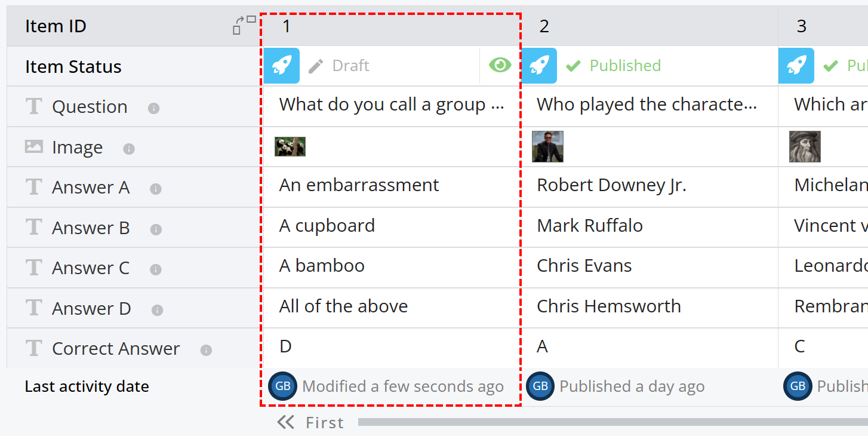Click the Published status of item 2

pyautogui.click(x=613, y=66)
